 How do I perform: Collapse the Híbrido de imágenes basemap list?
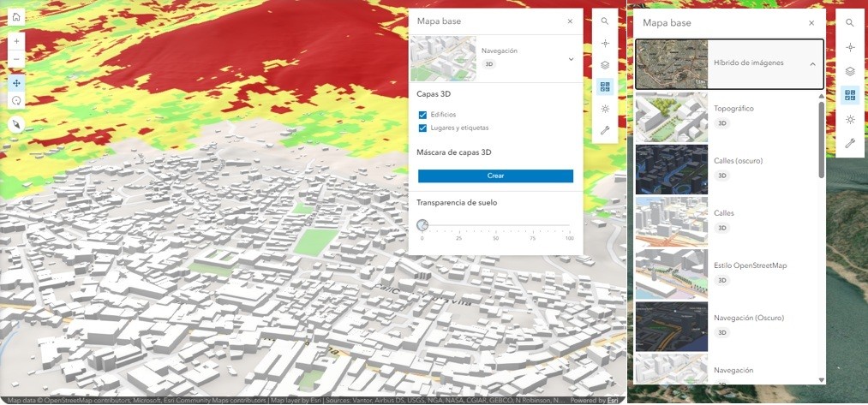812,63
